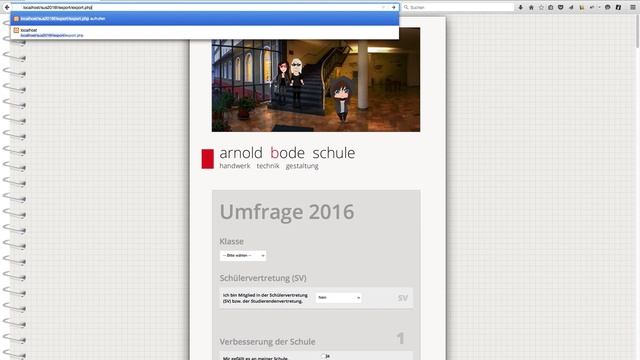Open the Schülervertretung 'Nein' dropdown

(x=338, y=298)
